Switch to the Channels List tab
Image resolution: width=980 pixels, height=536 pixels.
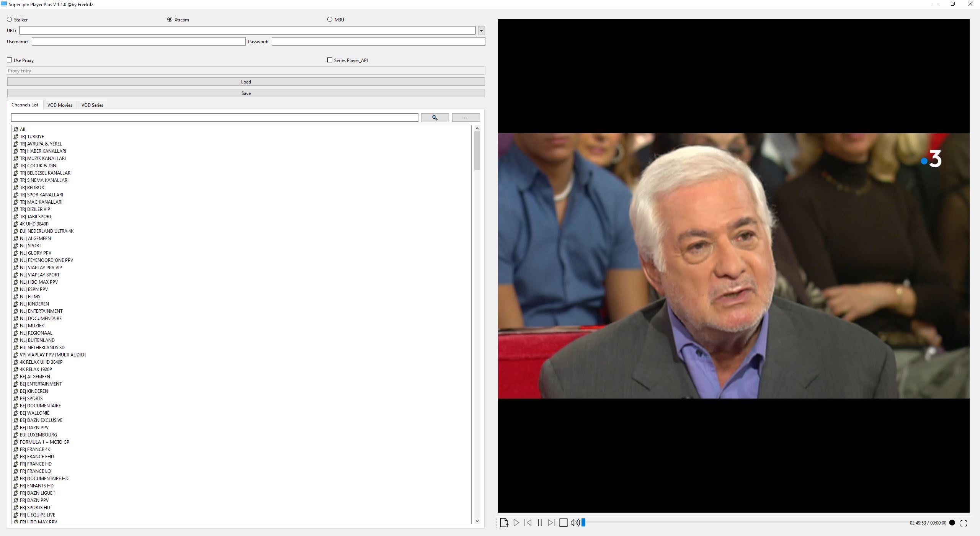pyautogui.click(x=25, y=105)
